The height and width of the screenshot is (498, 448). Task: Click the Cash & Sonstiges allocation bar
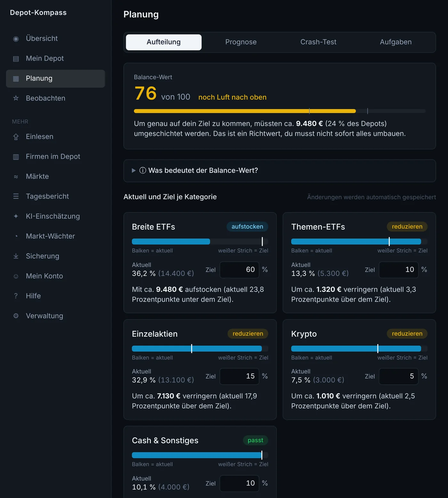[x=200, y=455]
